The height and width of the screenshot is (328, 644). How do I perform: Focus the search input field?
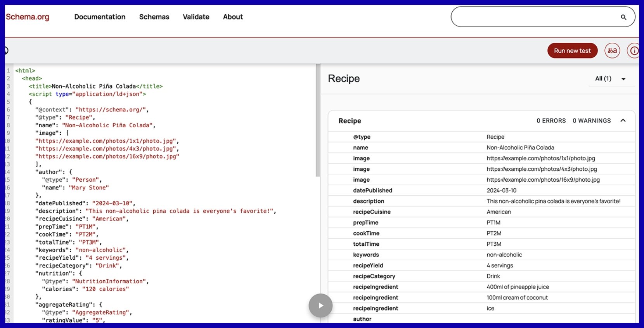[x=535, y=17]
